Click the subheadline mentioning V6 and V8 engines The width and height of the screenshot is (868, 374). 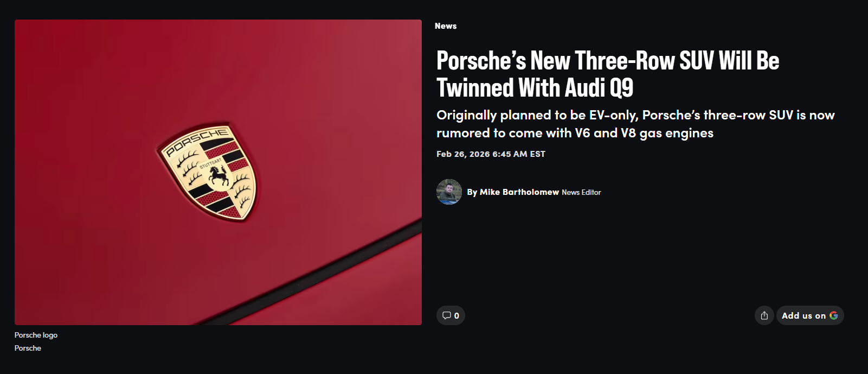pos(635,124)
